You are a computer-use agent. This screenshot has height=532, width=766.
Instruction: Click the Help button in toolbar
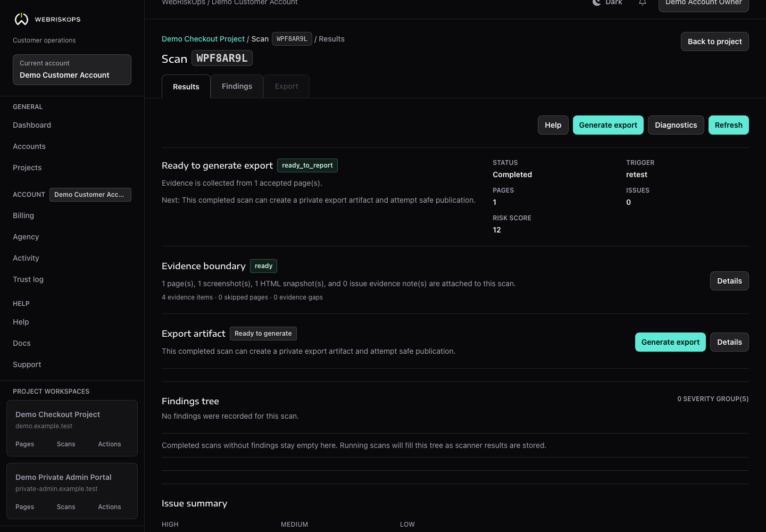click(x=553, y=125)
